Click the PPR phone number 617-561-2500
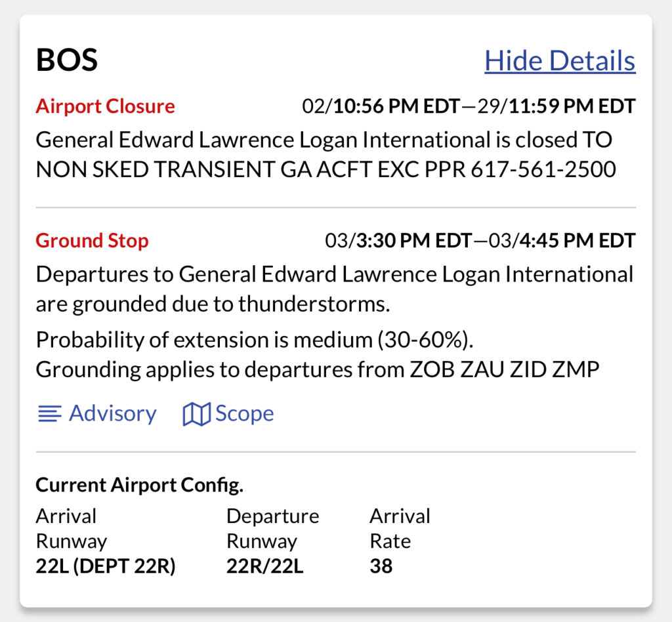Viewport: 672px width, 622px height. [543, 169]
